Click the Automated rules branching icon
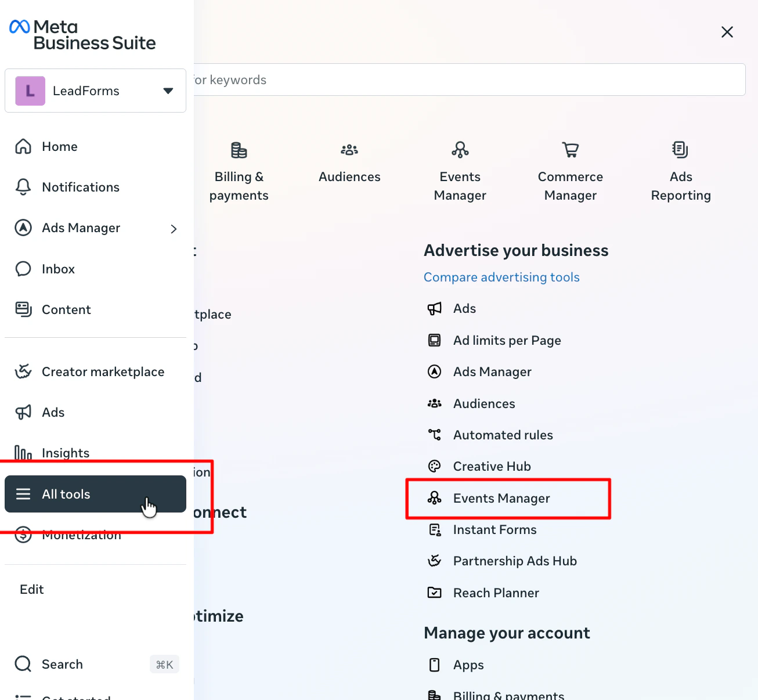The width and height of the screenshot is (758, 700). click(435, 435)
